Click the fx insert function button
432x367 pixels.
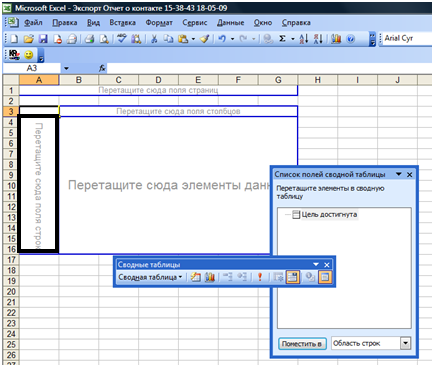coord(102,68)
